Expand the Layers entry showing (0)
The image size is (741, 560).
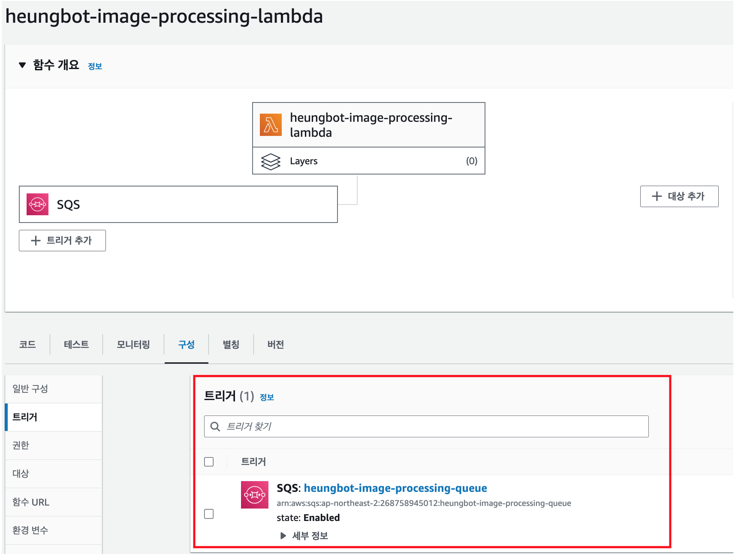point(304,161)
